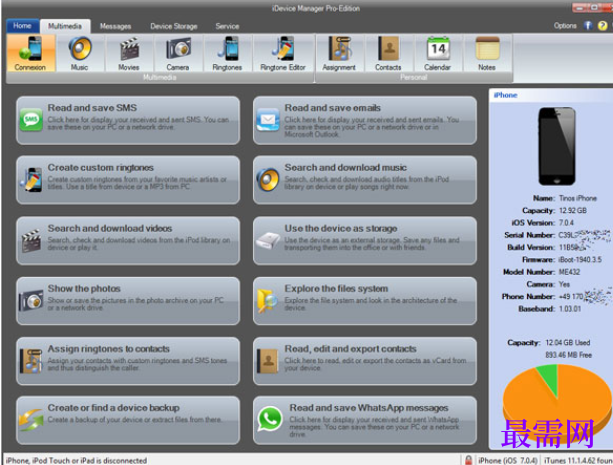Viewport: 613px width, 465px height.
Task: Click the email envelope icon
Action: 268,119
